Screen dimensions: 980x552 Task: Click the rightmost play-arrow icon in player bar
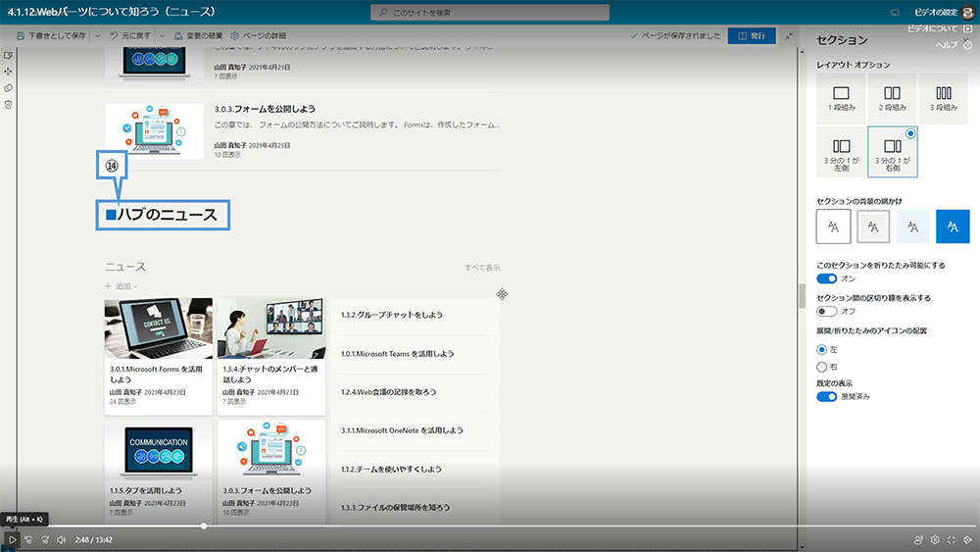click(967, 539)
